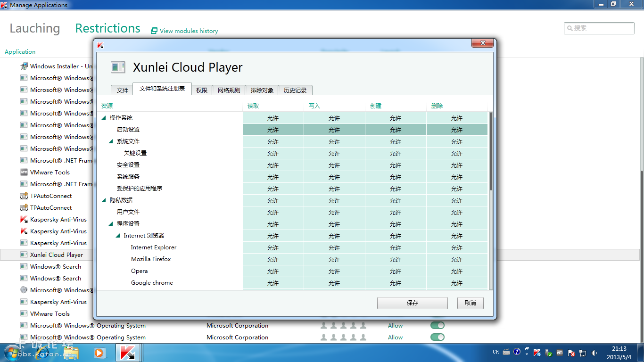Collapse the 程序设置 tree node arrow
This screenshot has width=644, height=362.
(111, 224)
